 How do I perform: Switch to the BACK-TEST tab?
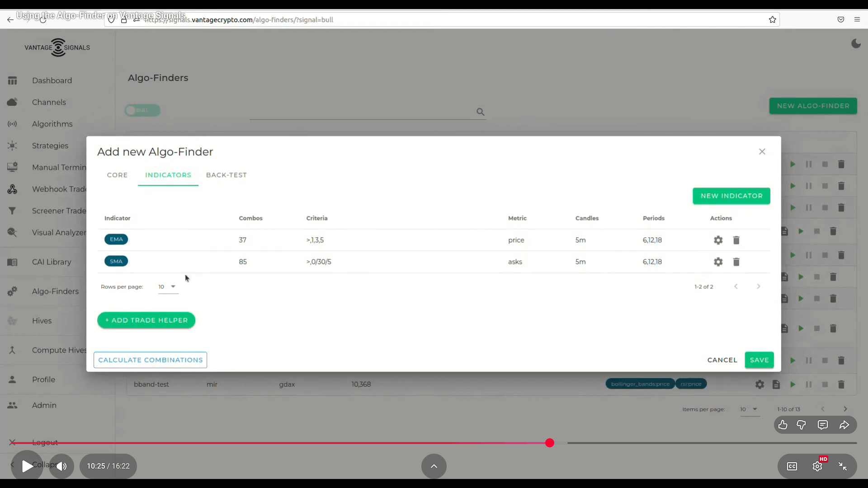pyautogui.click(x=226, y=175)
